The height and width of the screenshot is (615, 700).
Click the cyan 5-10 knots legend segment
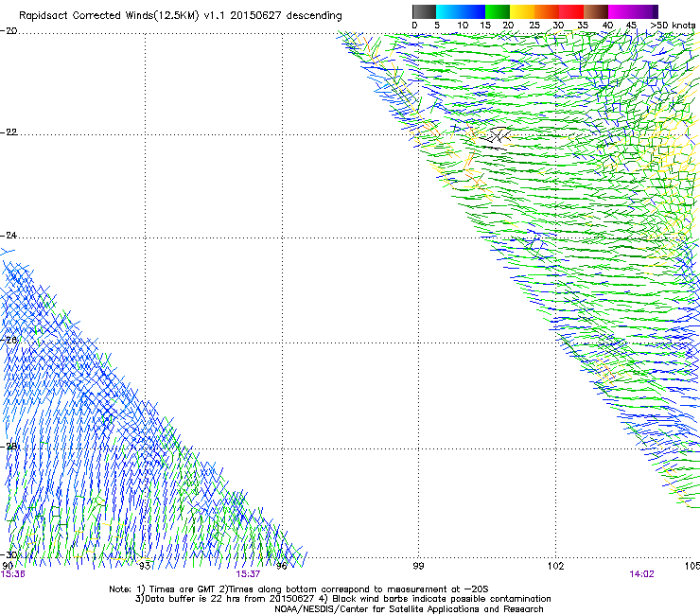coord(448,11)
